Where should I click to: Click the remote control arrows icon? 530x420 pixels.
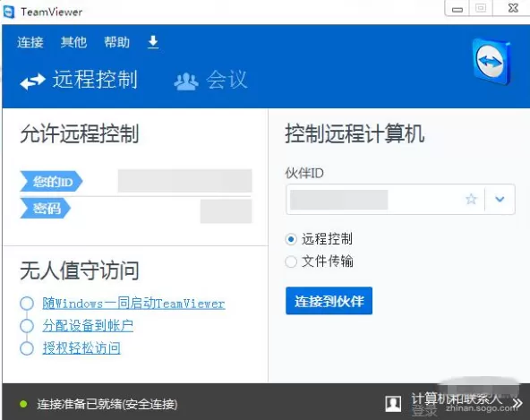(32, 81)
